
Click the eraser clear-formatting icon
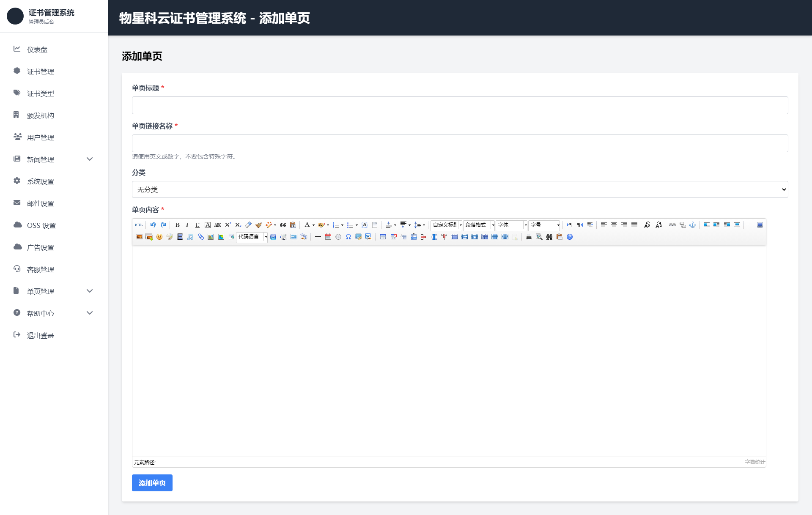tap(248, 225)
